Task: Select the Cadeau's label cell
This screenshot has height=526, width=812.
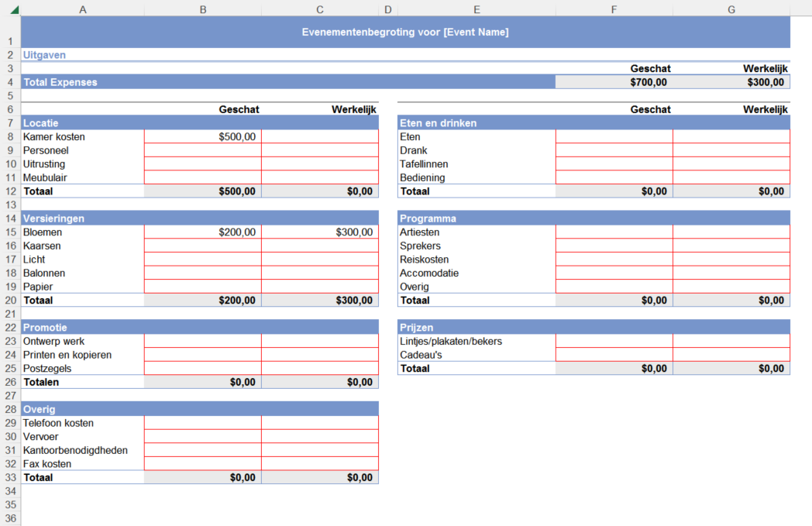Action: (x=477, y=355)
